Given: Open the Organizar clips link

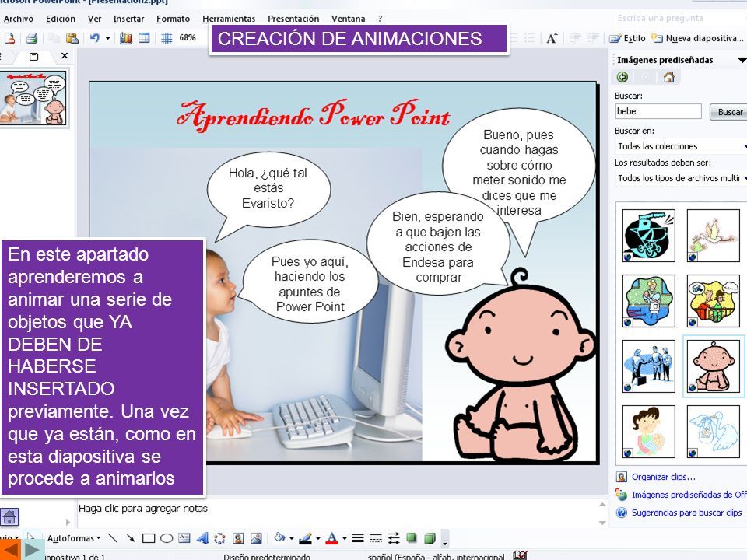Looking at the screenshot, I should 663,477.
